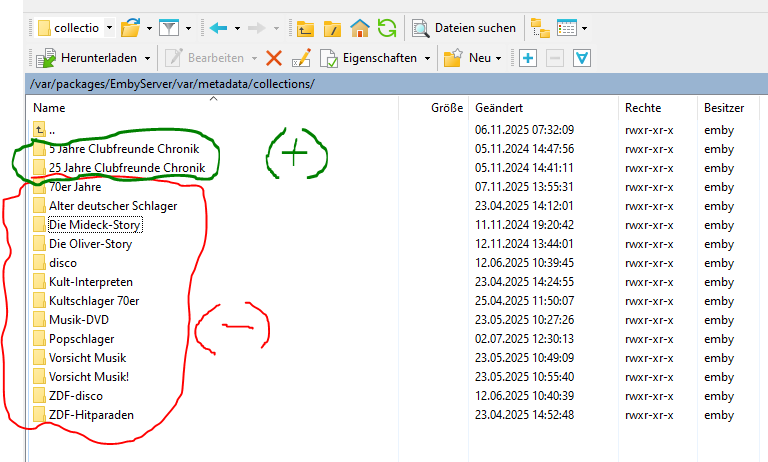Viewport: 768px width, 462px height.
Task: Click the filter funnel icon
Action: (169, 28)
